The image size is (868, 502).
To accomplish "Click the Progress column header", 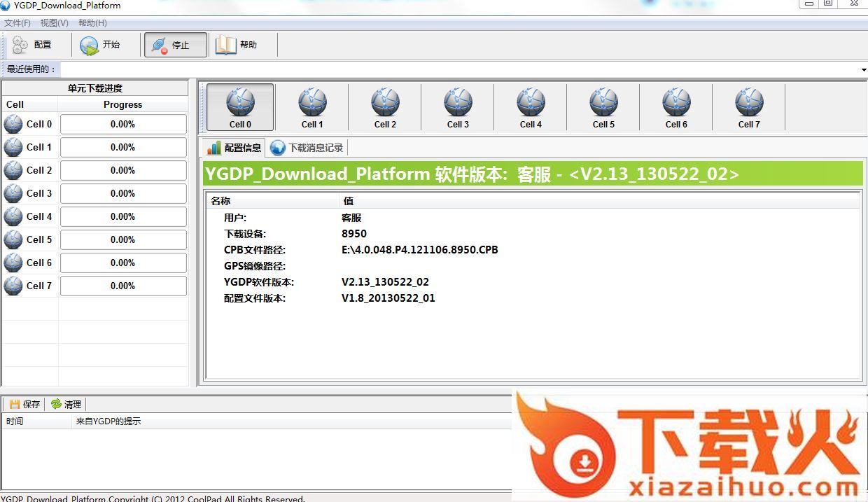I will [123, 104].
